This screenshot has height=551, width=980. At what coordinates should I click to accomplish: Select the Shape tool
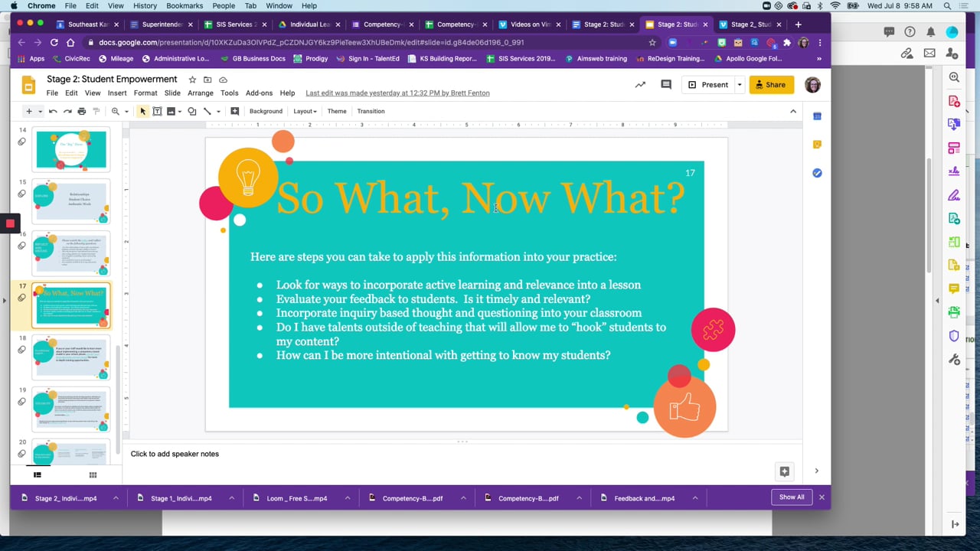coord(192,112)
